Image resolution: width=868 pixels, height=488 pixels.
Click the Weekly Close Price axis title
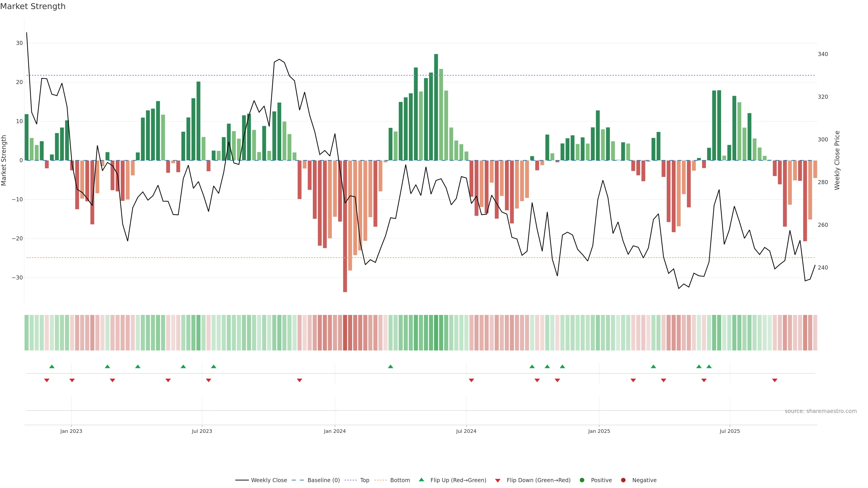[837, 160]
